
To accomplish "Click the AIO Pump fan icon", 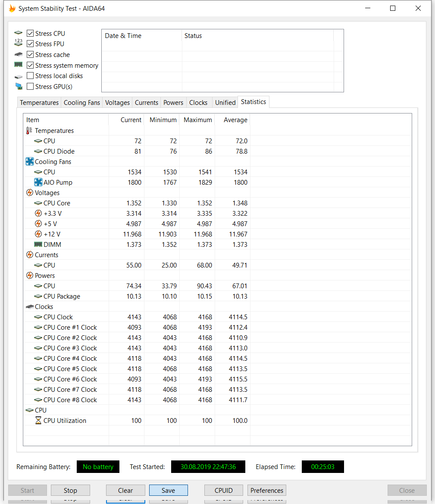I will pyautogui.click(x=38, y=182).
